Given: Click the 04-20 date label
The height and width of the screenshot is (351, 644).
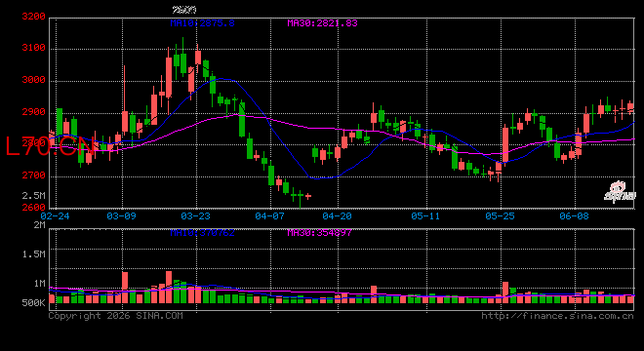Looking at the screenshot, I should click(337, 215).
